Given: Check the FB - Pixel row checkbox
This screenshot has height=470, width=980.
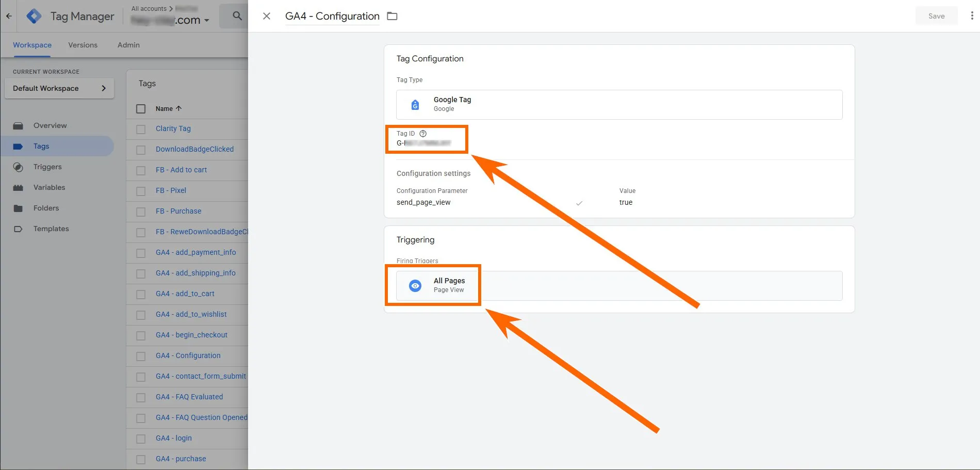Looking at the screenshot, I should tap(141, 191).
